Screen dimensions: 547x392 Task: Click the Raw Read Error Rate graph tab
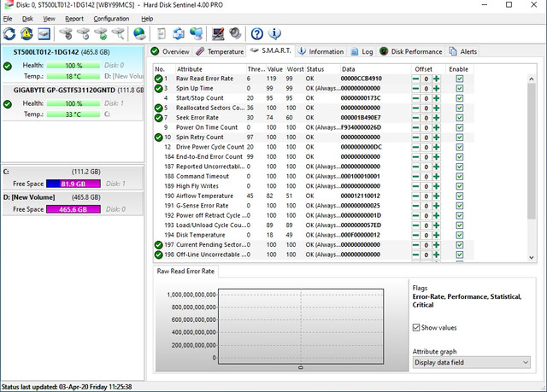(185, 271)
